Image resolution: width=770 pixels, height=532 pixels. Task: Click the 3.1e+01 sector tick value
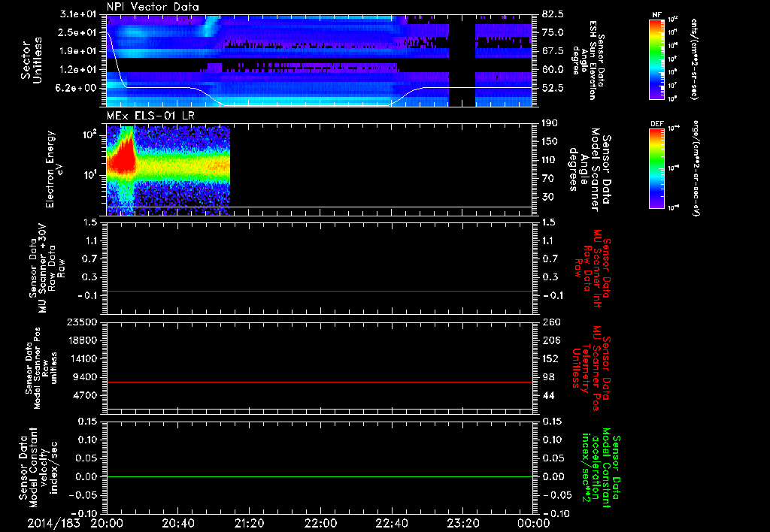[78, 14]
